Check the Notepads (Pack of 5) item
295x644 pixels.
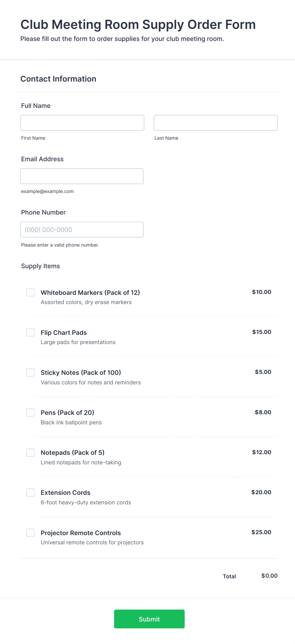(30, 452)
